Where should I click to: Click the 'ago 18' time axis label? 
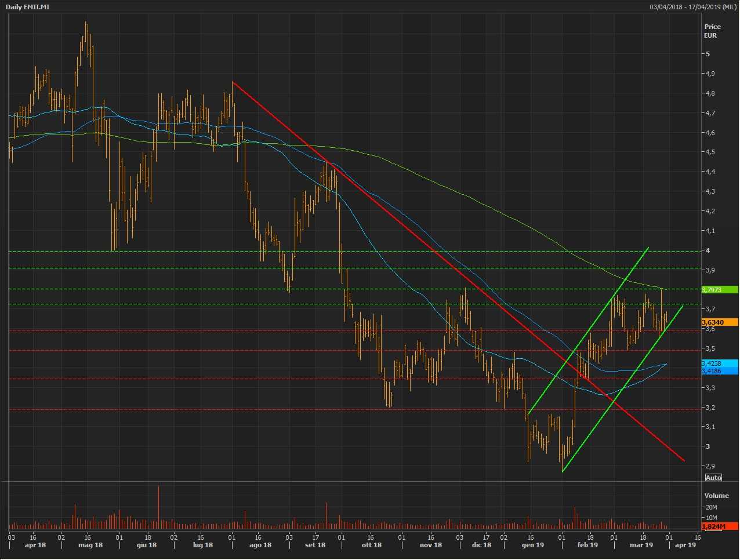260,545
